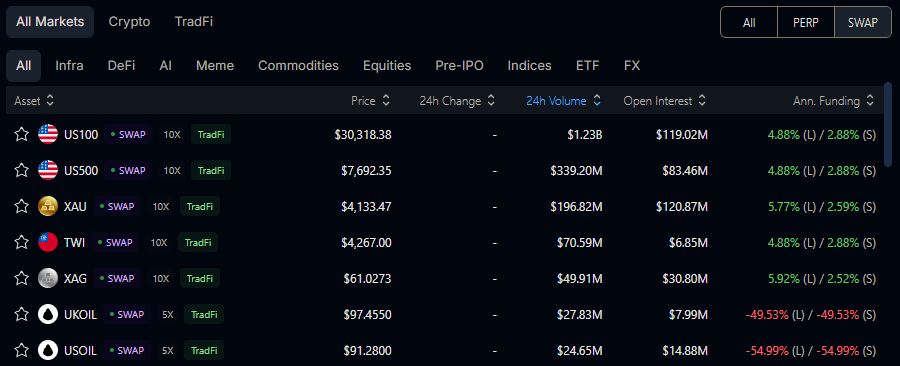900x366 pixels.
Task: Click the TWI Taiwan flag icon
Action: 48,242
